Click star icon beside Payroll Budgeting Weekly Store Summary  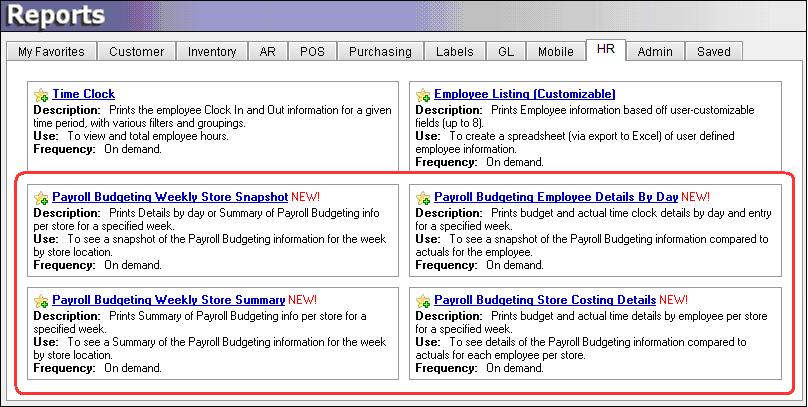click(x=41, y=300)
